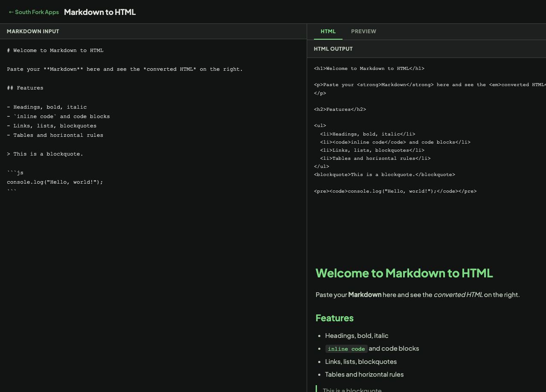Click the 'Paste your **Markdown**' input line
Image resolution: width=546 pixels, height=392 pixels.
[125, 69]
